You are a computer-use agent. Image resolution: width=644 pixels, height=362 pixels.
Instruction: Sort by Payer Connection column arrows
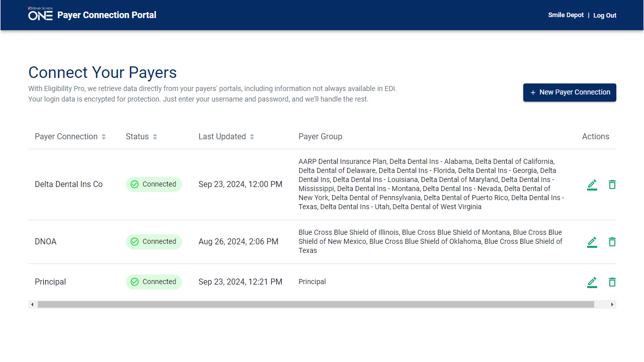(104, 137)
